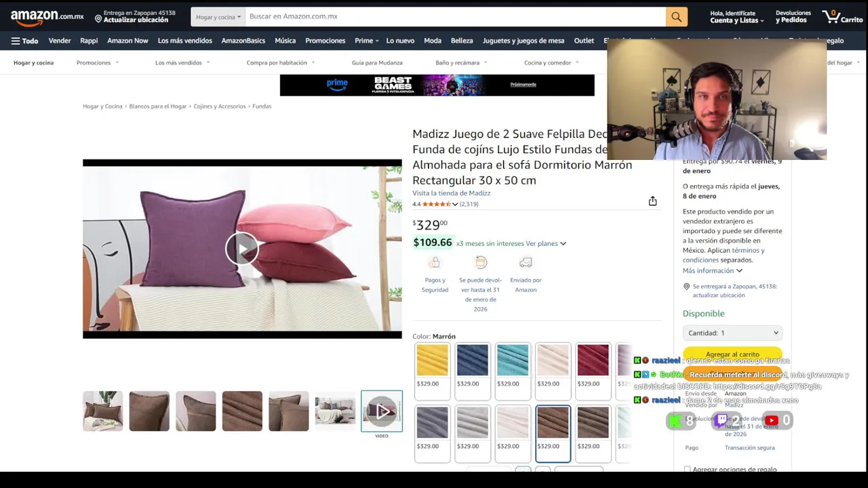Screen dimensions: 868x488
Task: Click the Prime Beast Games banner
Action: [x=437, y=85]
